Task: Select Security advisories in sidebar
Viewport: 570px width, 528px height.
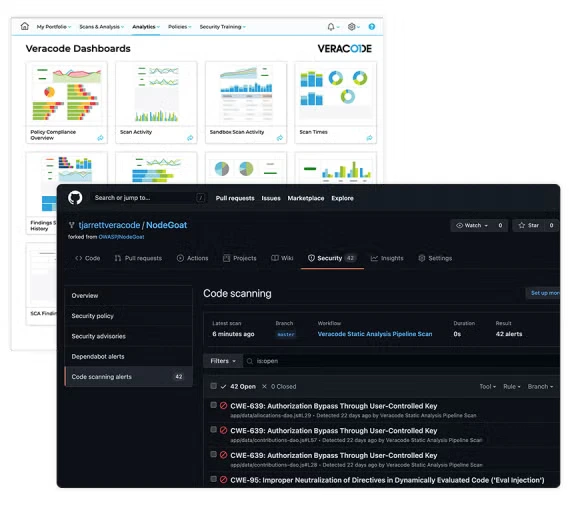Action: point(128,336)
